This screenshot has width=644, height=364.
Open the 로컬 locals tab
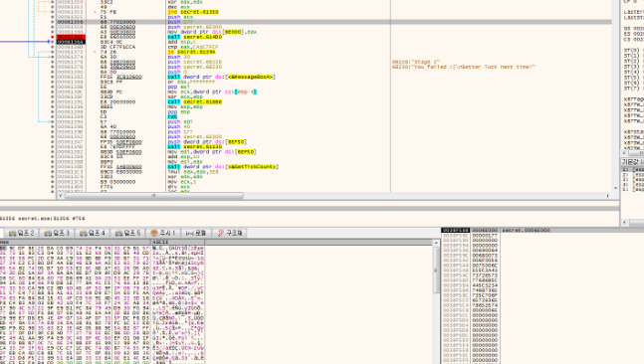195,233
